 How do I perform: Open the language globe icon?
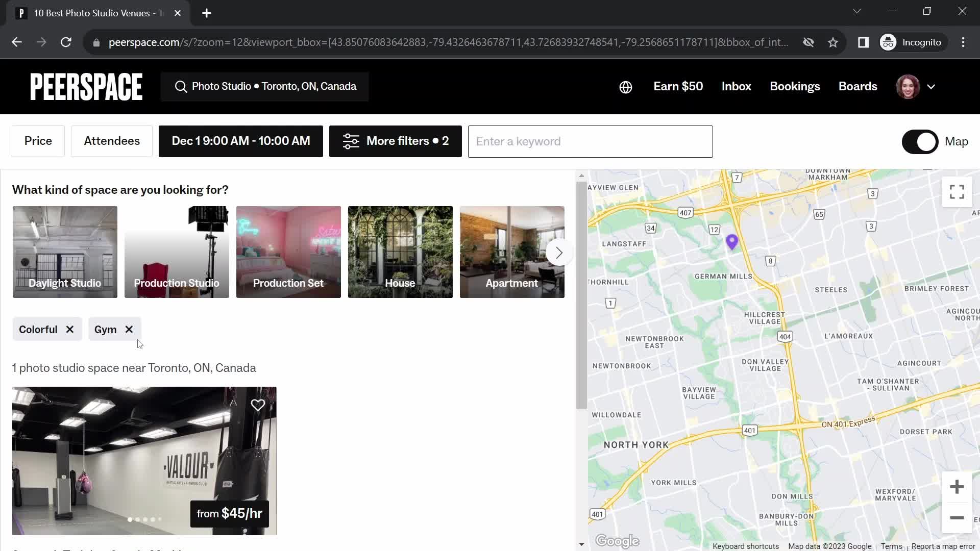click(x=626, y=87)
